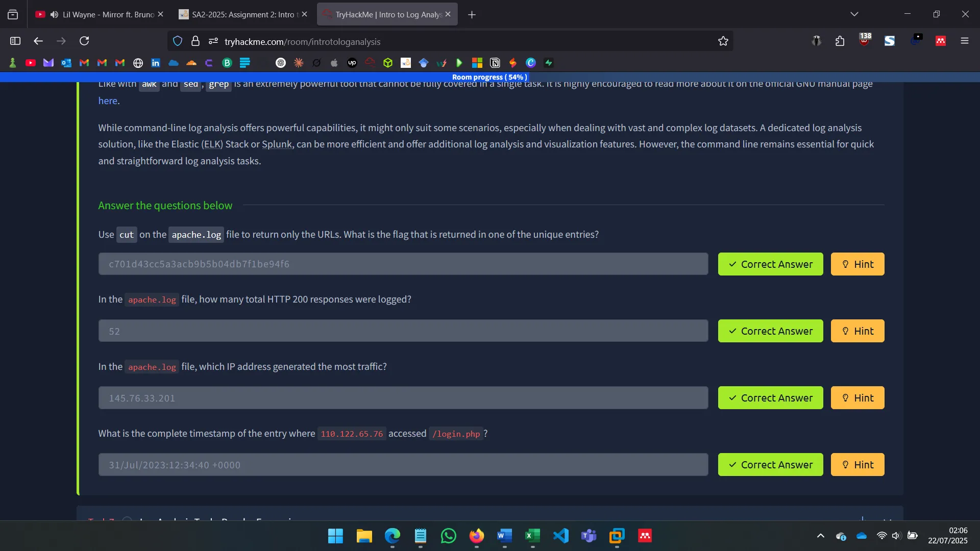980x551 pixels.
Task: Click the Room progress 54% bar
Action: pos(489,77)
